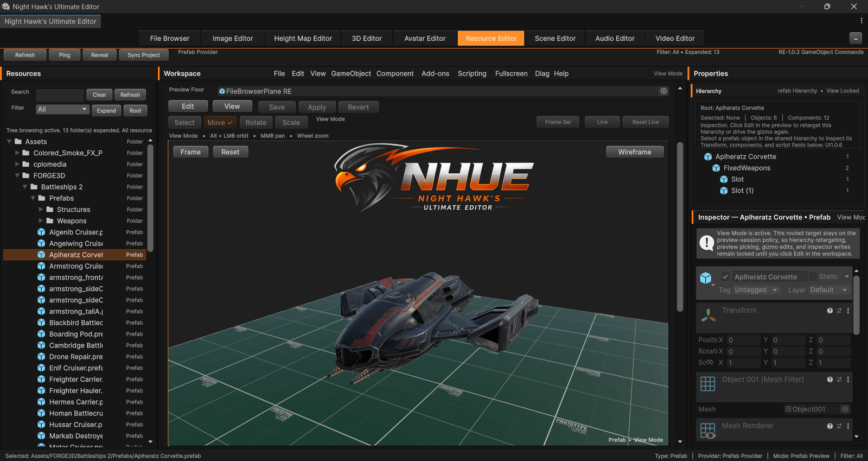Click the Resources Search input field
This screenshot has width=868, height=461.
click(x=60, y=95)
